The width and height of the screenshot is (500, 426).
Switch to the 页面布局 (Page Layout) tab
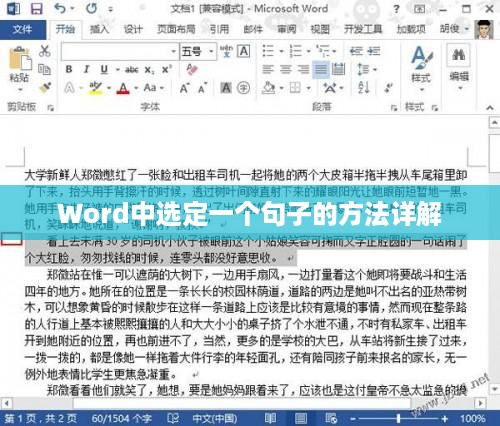point(176,29)
